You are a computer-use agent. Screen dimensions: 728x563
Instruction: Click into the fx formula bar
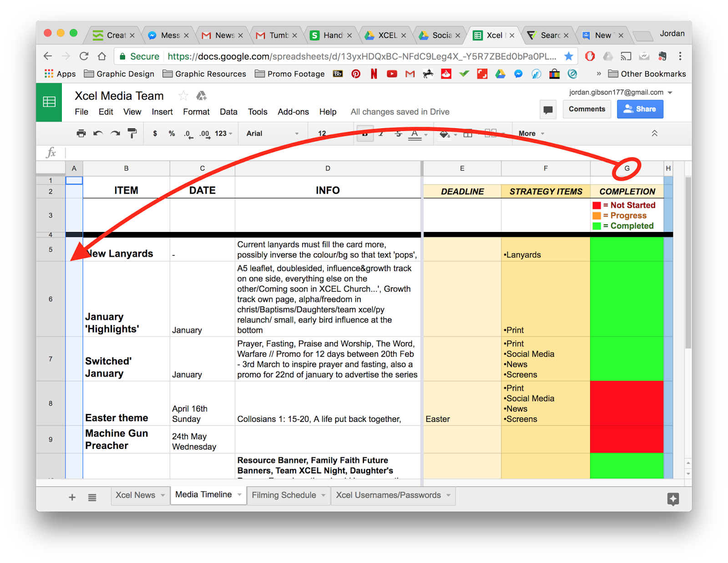[x=378, y=153]
